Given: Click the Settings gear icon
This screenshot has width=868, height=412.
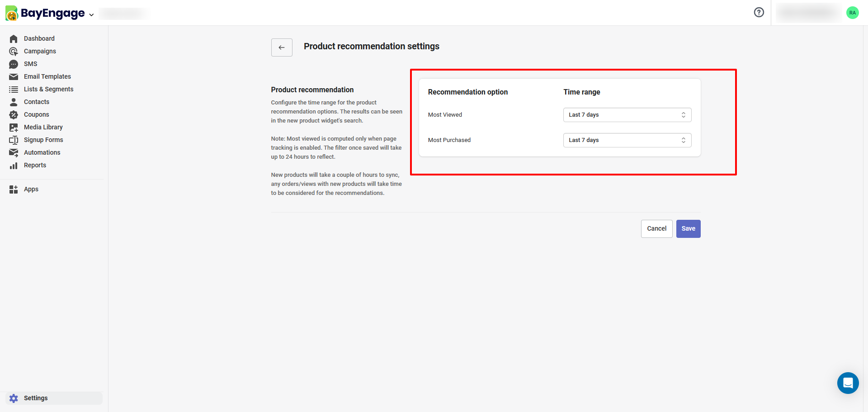Looking at the screenshot, I should 14,398.
